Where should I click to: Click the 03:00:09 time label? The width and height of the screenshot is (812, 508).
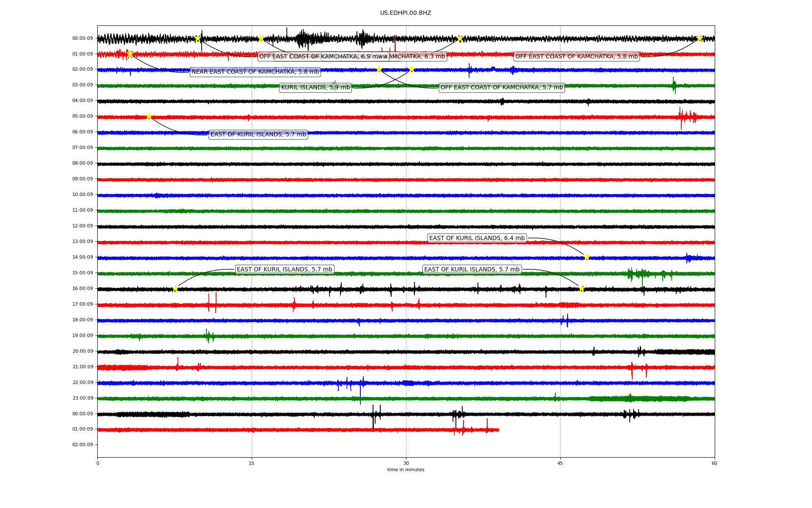82,85
